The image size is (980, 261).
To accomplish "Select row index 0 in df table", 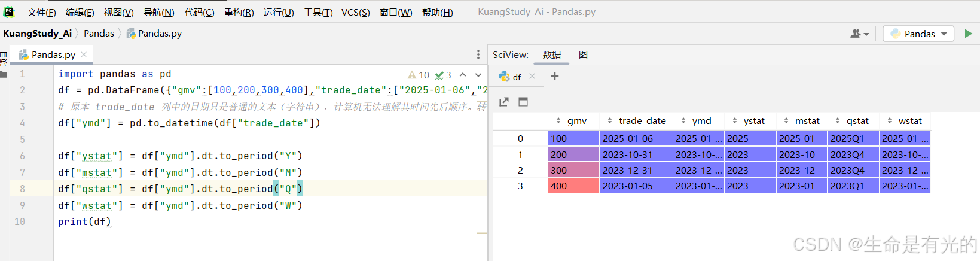I will (520, 138).
